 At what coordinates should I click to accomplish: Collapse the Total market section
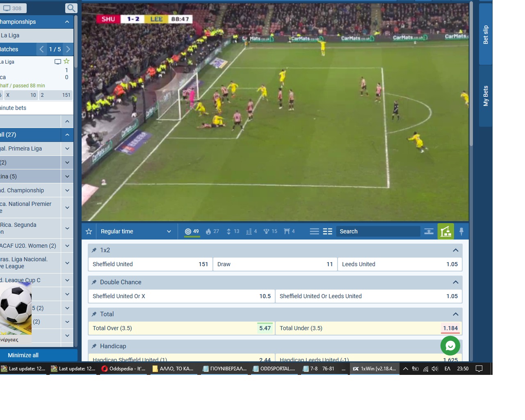coord(455,314)
